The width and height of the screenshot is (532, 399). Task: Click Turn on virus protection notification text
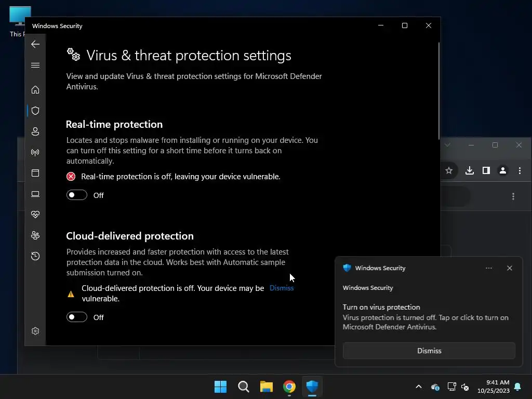pyautogui.click(x=381, y=307)
